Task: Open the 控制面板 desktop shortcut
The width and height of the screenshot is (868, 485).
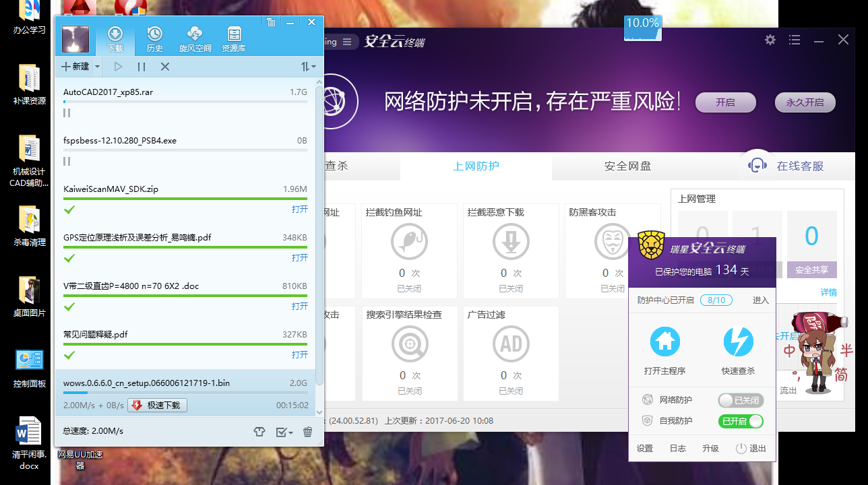Action: (x=30, y=368)
